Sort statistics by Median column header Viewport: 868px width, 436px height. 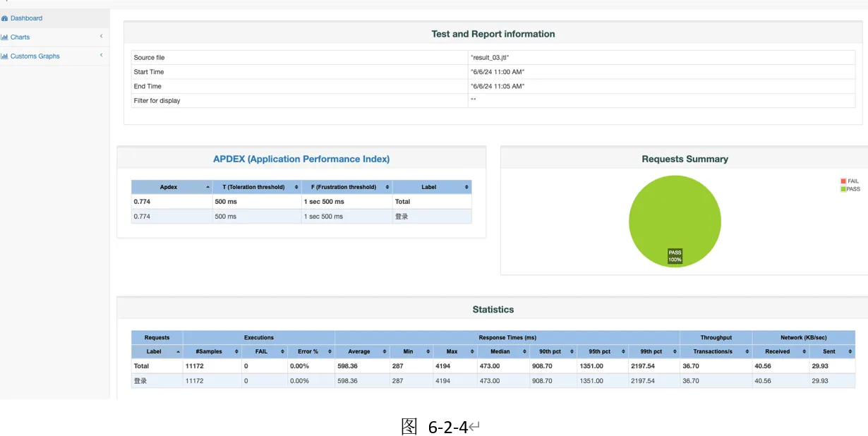tap(498, 352)
